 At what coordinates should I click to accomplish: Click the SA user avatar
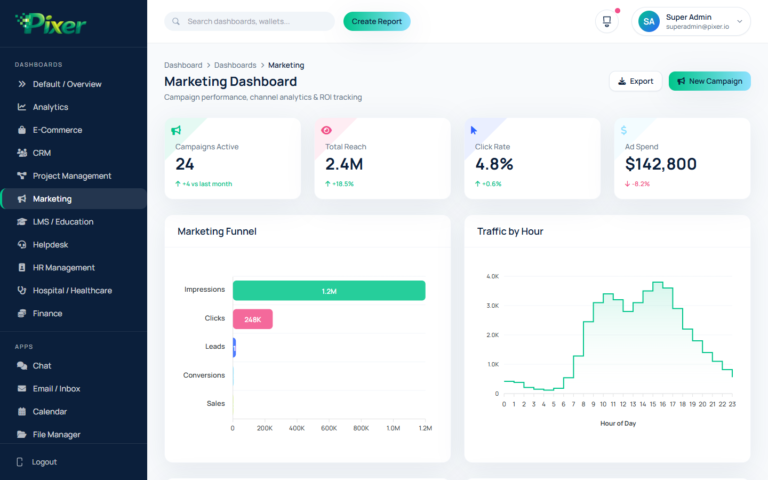[649, 21]
